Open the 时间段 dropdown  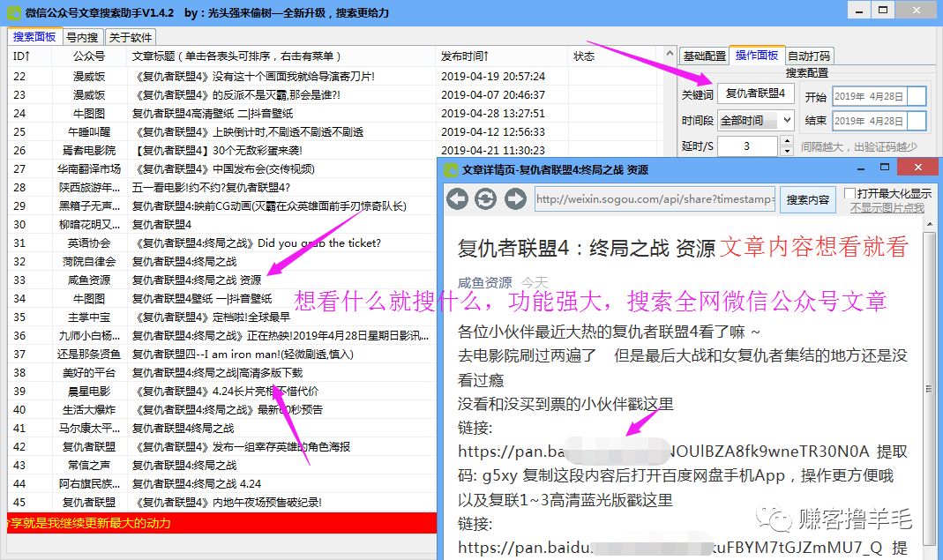pos(787,120)
